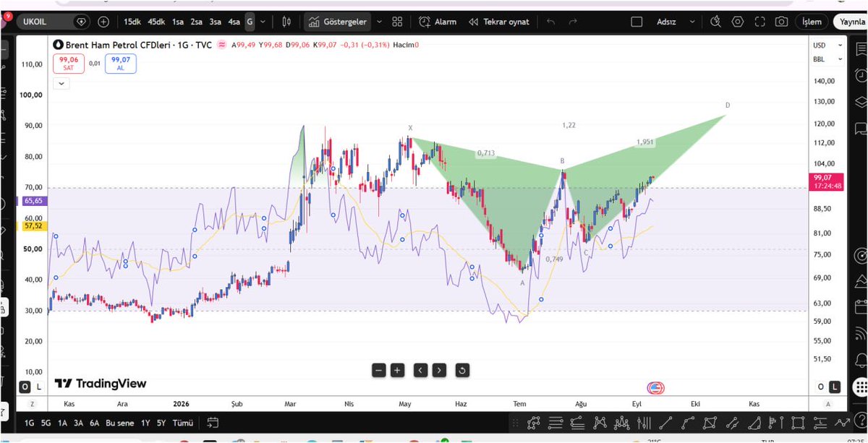Select the 15dk timeframe
868x443 pixels.
click(x=132, y=22)
